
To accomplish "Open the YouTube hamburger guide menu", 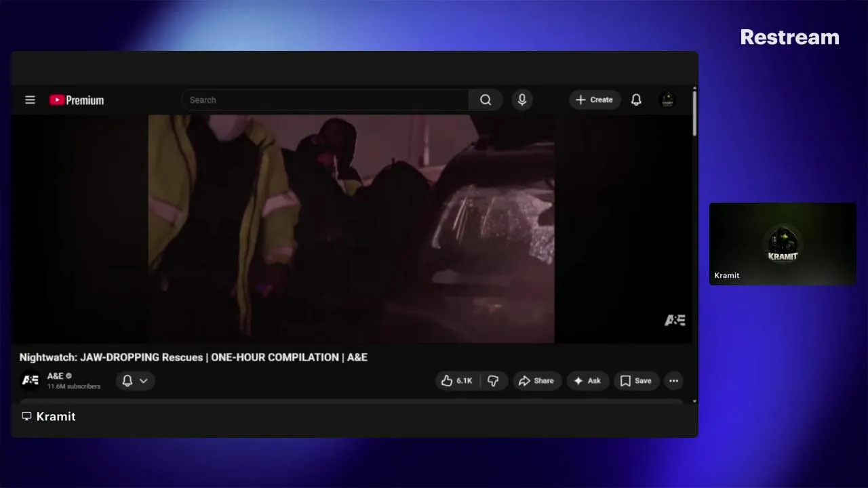I will click(30, 100).
